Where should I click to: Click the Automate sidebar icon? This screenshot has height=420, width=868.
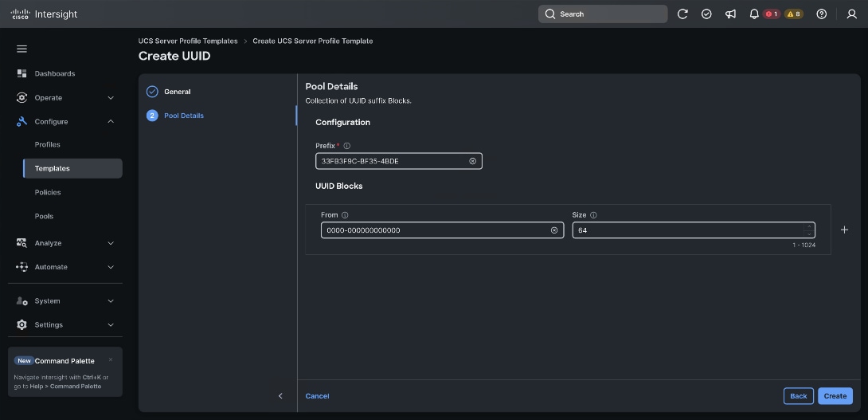(x=22, y=266)
